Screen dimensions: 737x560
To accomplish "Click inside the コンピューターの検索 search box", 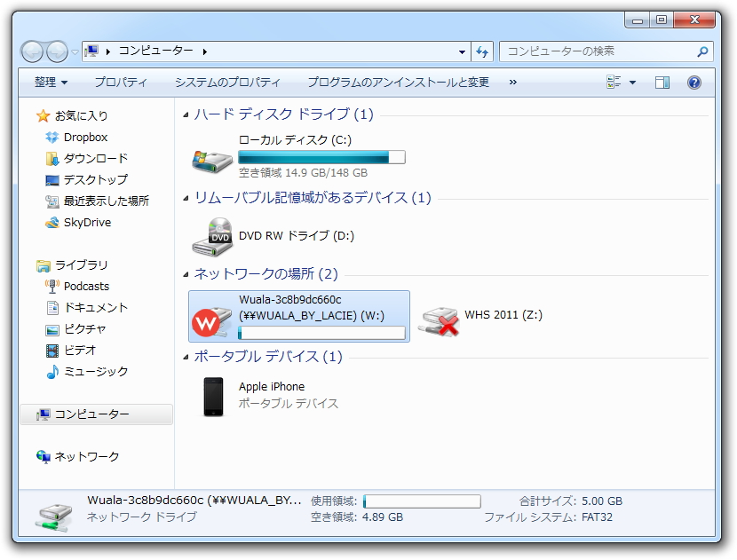I will [x=604, y=52].
